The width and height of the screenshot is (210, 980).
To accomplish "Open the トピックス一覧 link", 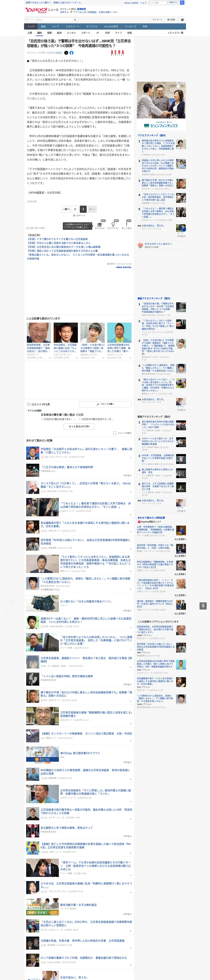I will (175, 33).
